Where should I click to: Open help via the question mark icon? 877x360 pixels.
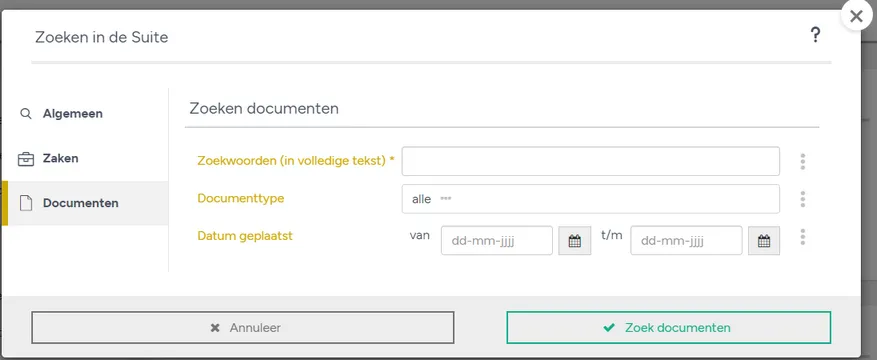(x=815, y=36)
